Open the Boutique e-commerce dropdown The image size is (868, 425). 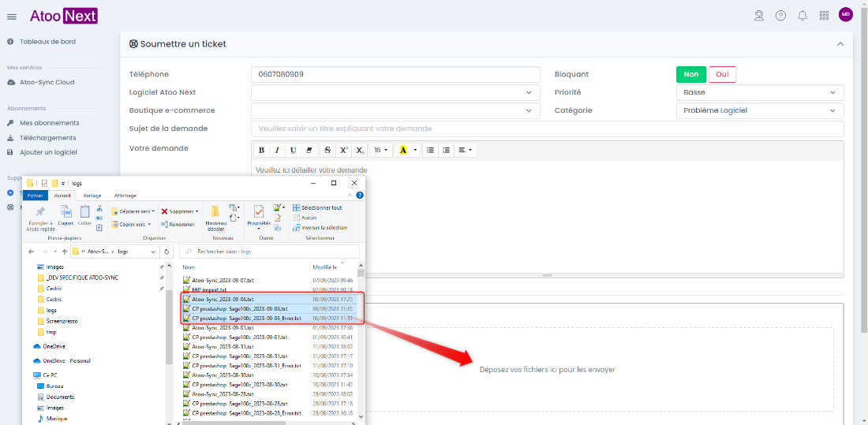pyautogui.click(x=395, y=110)
